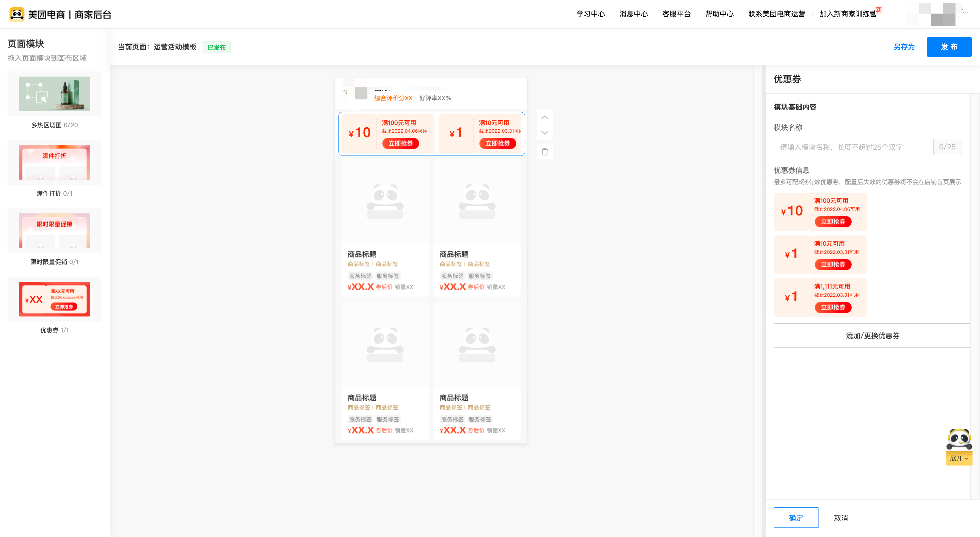Pick the 优惠券 module thumbnail
Viewport: 980px width, 537px height.
[54, 299]
